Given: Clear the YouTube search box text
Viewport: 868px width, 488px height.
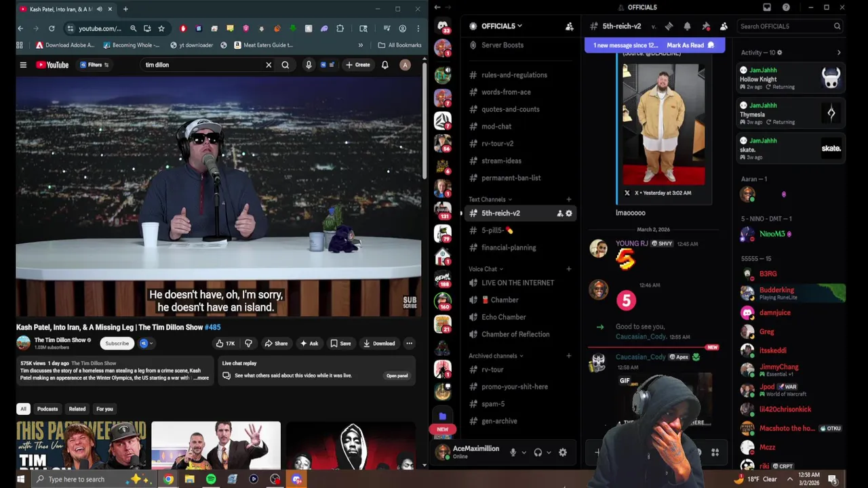Looking at the screenshot, I should [x=269, y=65].
